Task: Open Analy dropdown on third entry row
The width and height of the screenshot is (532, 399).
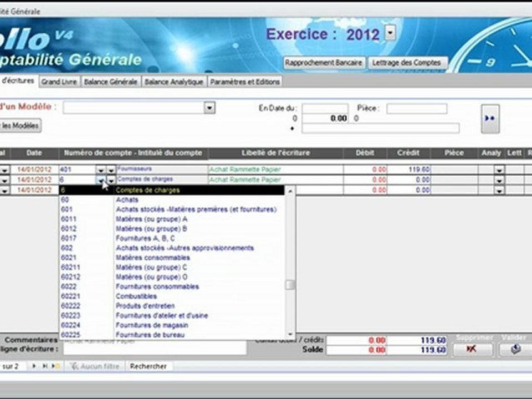Action: pyautogui.click(x=499, y=190)
